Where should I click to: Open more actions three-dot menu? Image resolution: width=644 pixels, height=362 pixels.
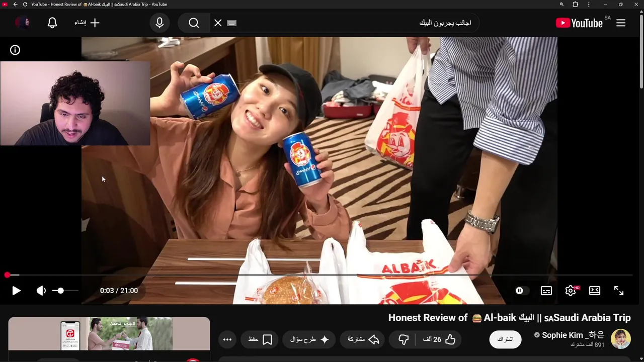tap(227, 339)
